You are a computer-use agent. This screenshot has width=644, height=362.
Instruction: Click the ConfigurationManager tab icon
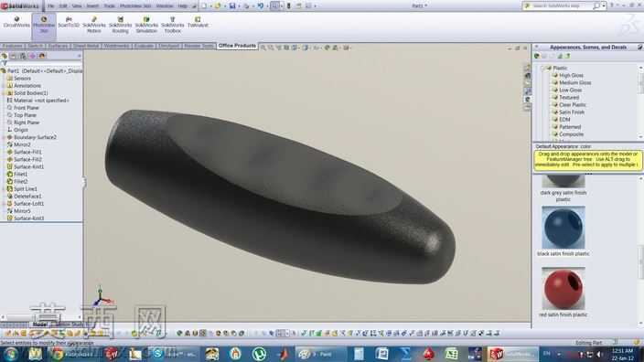point(23,56)
